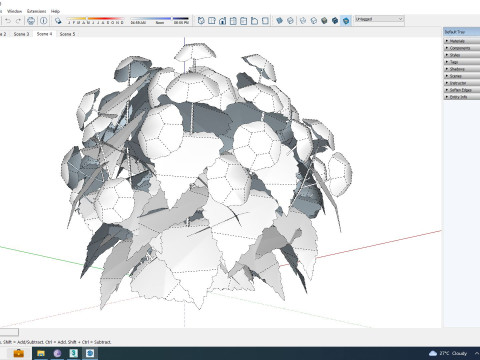
Task: Click the Measurements input box
Action: (9, 332)
